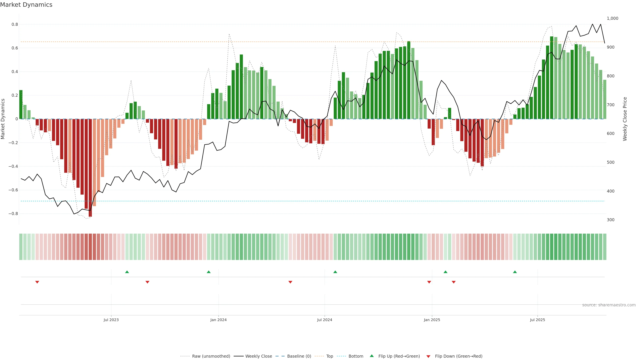The image size is (644, 362).
Task: Click the green Flip Up marker after Jul 2024
Action: (335, 272)
